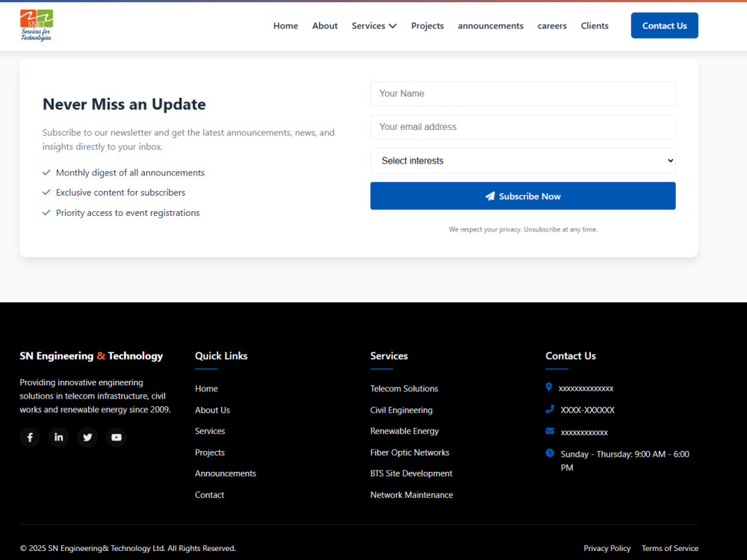
Task: Click checkmark beside Monthly digest item
Action: click(x=46, y=172)
